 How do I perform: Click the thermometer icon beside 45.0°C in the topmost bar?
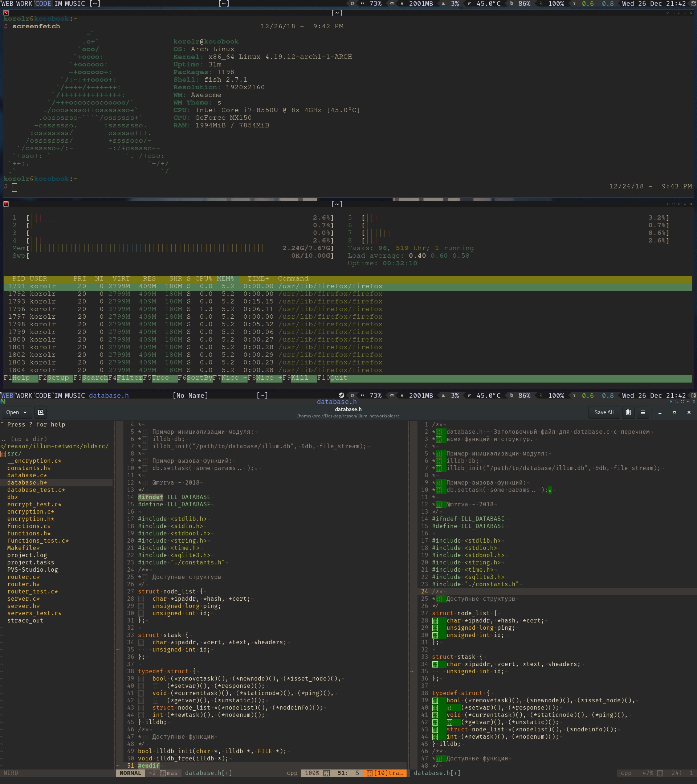[x=469, y=4]
